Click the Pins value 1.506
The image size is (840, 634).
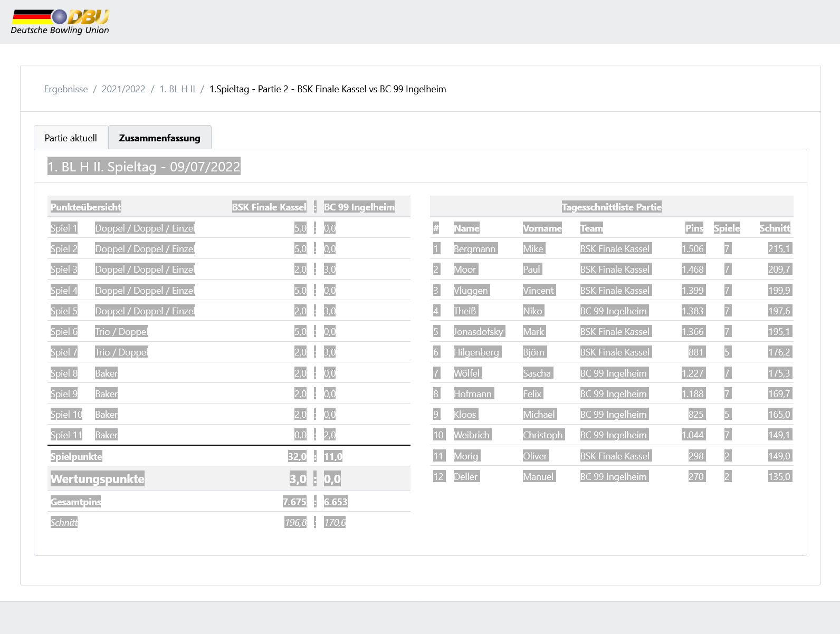coord(693,248)
